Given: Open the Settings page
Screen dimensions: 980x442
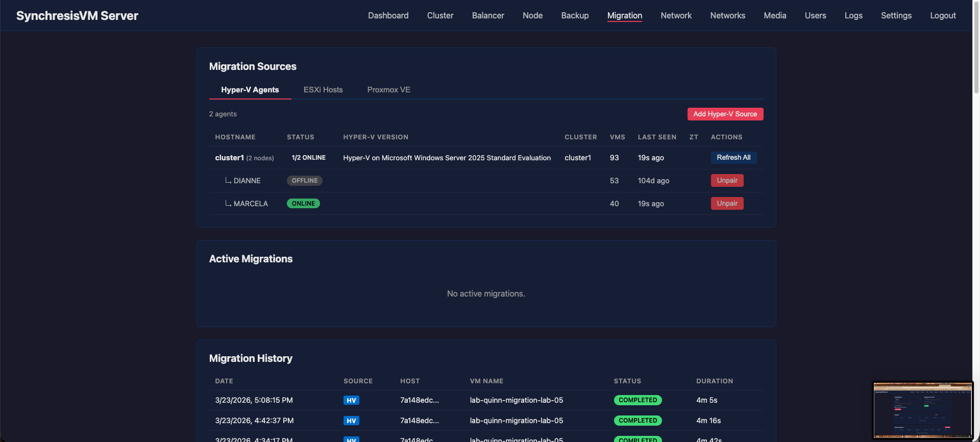Looking at the screenshot, I should (896, 15).
